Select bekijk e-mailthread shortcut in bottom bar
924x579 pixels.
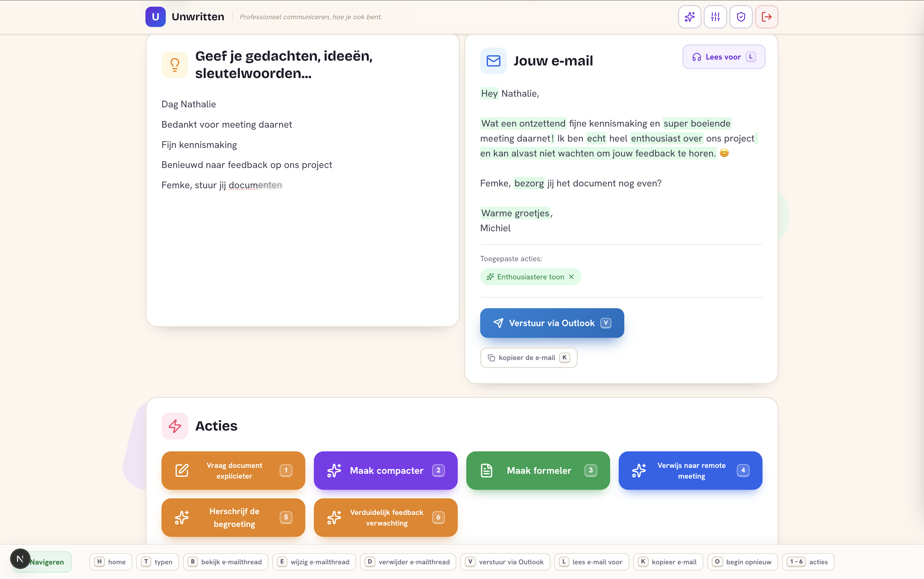(x=225, y=562)
